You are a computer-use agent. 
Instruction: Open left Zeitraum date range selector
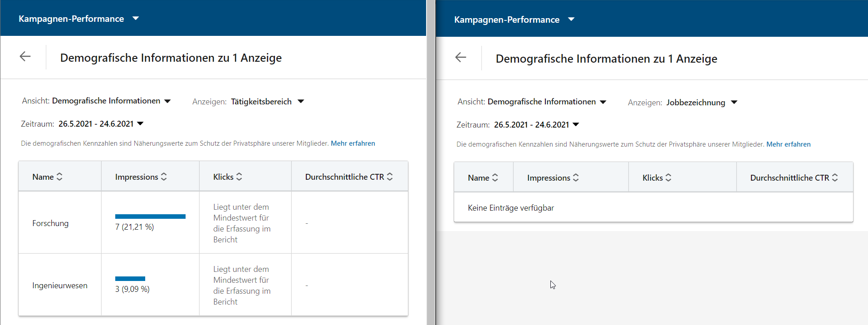point(101,124)
